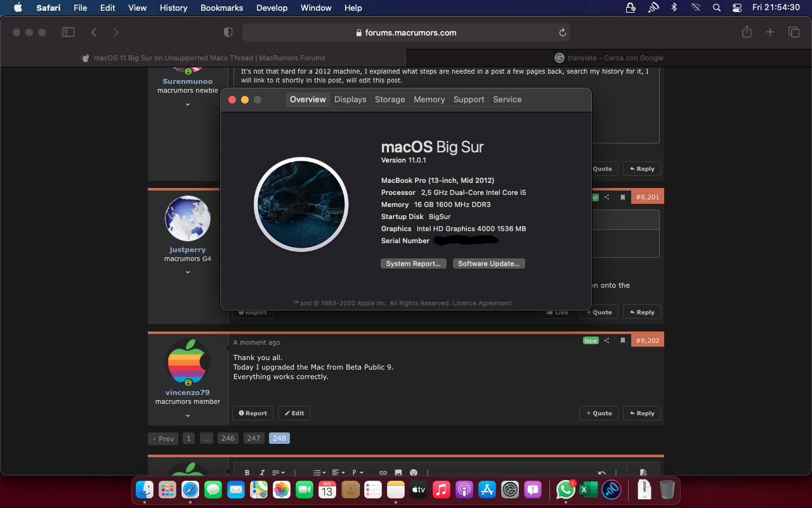
Task: Open Podcasts app in the Dock
Action: click(464, 490)
